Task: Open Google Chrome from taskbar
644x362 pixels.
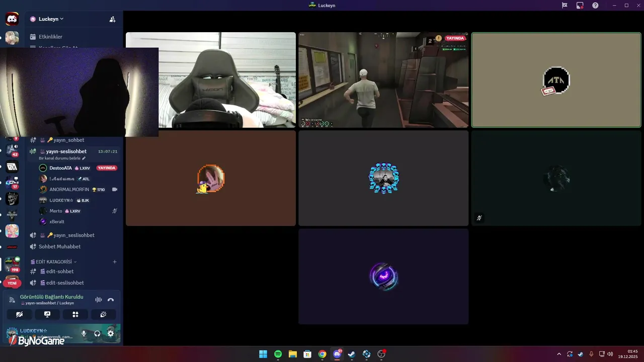Action: 322,354
